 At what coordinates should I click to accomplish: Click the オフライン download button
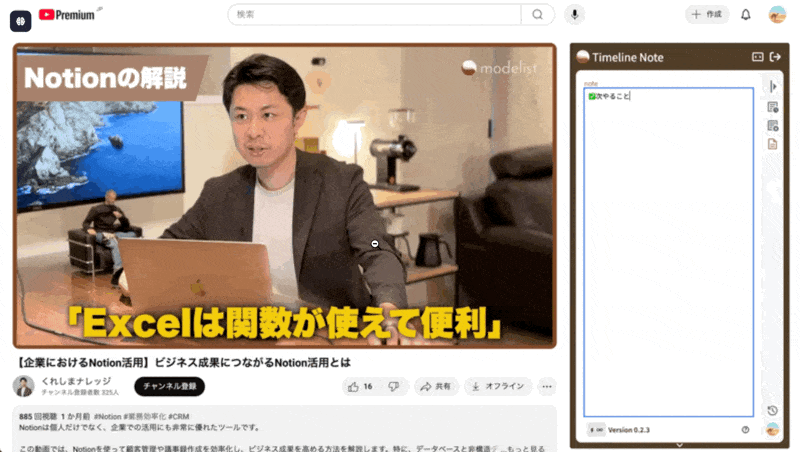[498, 386]
